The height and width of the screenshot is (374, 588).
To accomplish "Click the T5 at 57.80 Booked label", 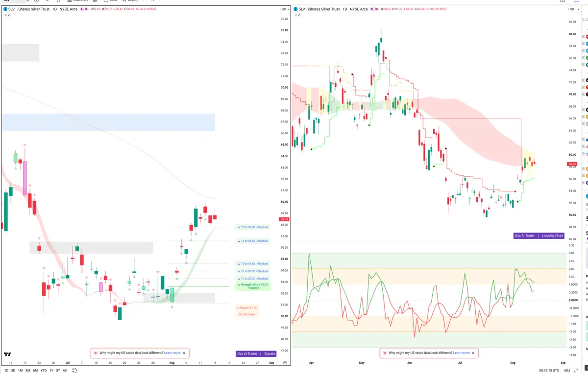I will 253,227.
